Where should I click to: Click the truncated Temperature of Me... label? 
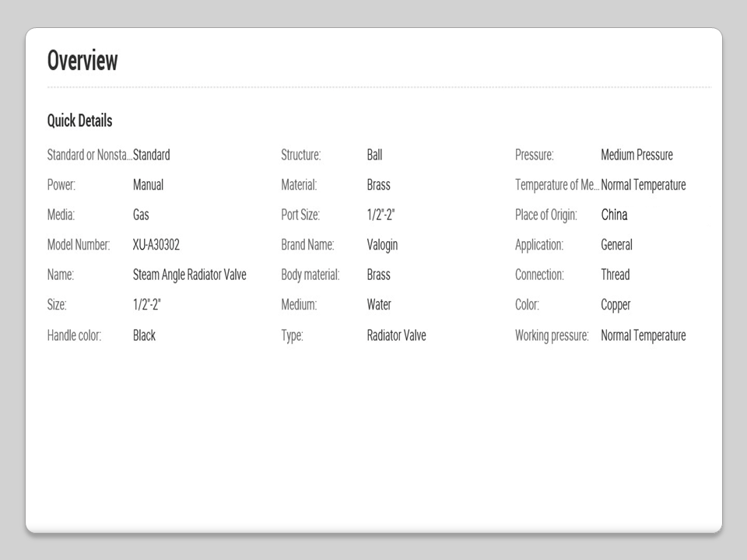557,185
